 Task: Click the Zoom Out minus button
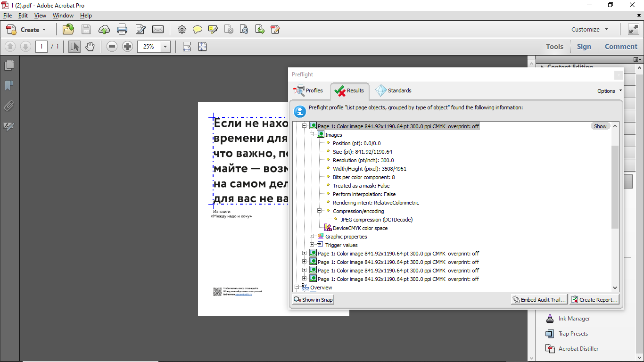click(x=112, y=47)
